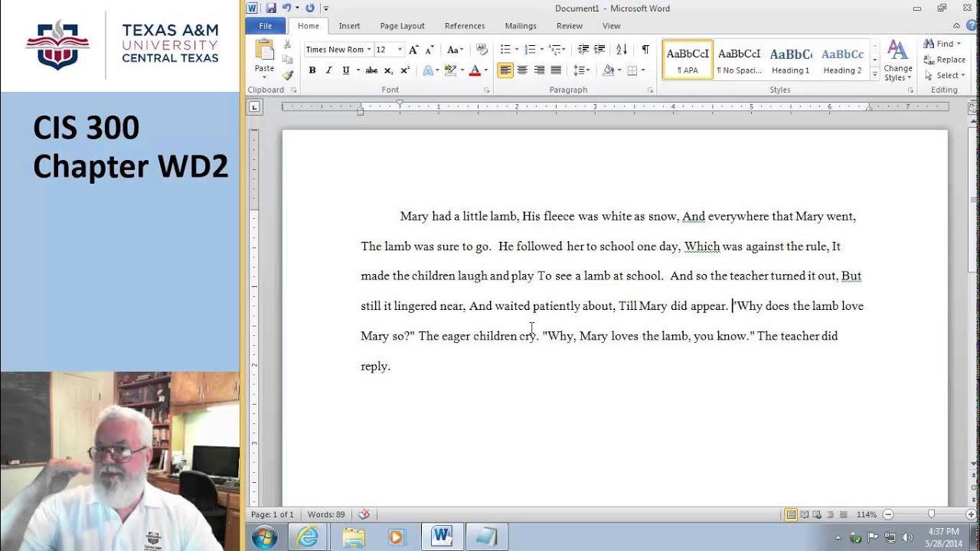This screenshot has height=551, width=980.
Task: Align text left
Action: (x=505, y=70)
